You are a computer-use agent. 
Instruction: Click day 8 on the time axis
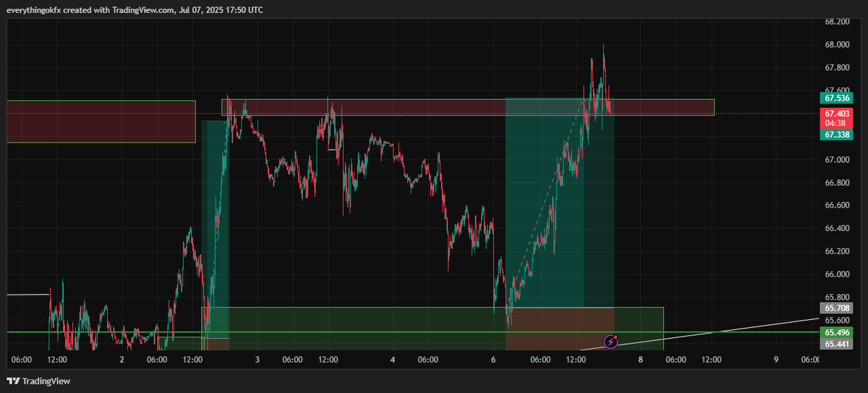click(x=641, y=360)
